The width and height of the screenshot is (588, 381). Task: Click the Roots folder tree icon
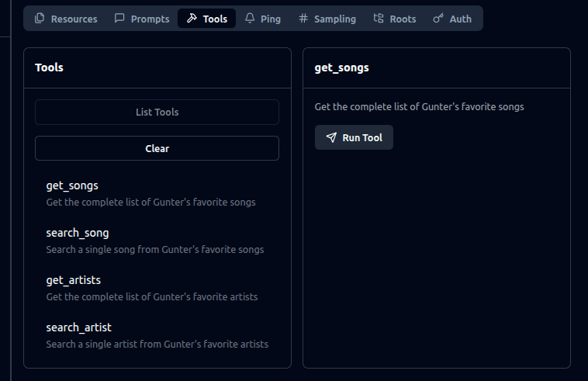point(379,19)
